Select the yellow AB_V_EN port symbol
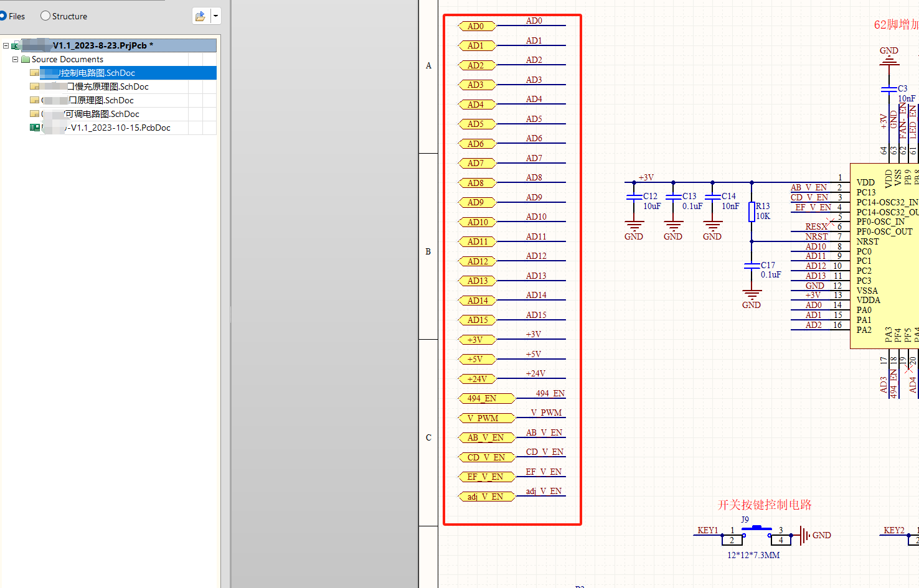919x588 pixels. [x=487, y=437]
